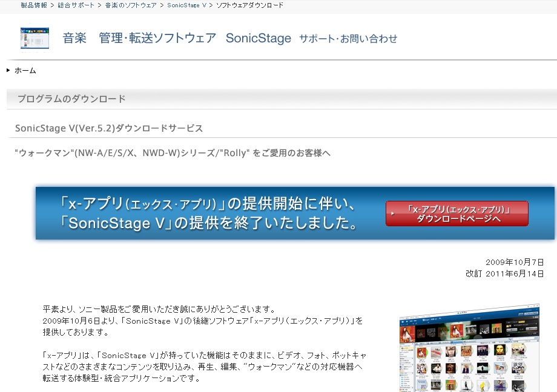The height and width of the screenshot is (392, 557).
Task: Open the サポート・お問い合わせ link
Action: point(348,38)
